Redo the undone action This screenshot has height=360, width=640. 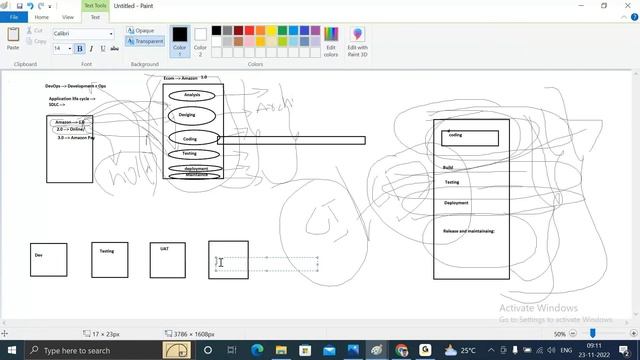[x=40, y=6]
